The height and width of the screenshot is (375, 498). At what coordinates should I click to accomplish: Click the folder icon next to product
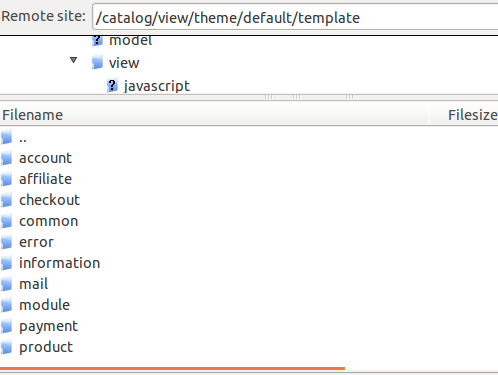[6, 347]
